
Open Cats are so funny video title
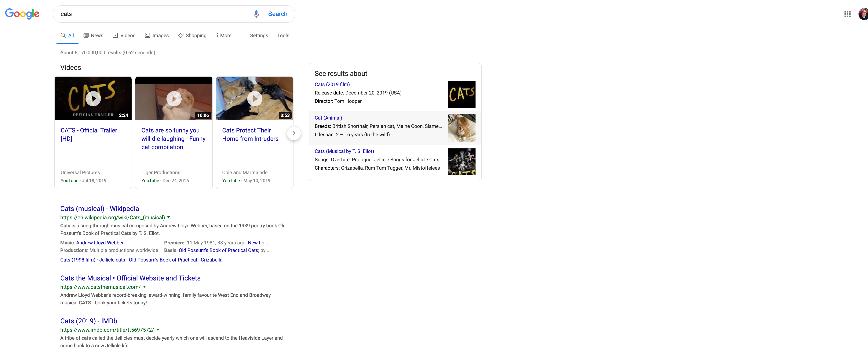click(x=173, y=139)
